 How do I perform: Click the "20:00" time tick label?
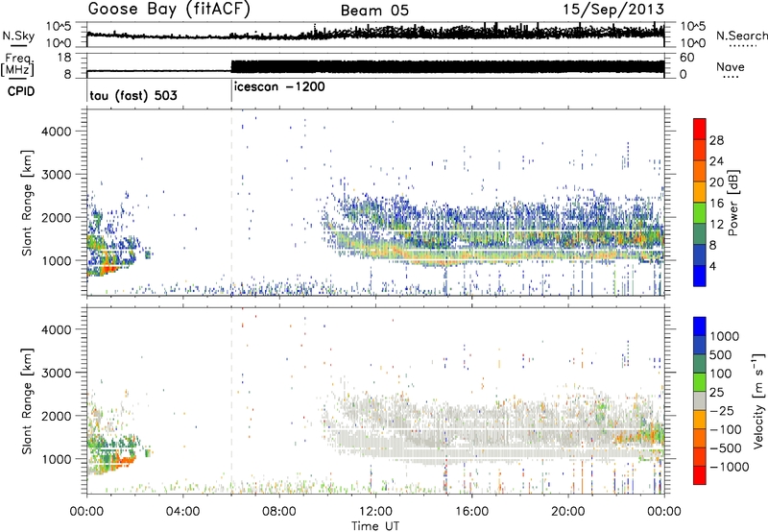[567, 512]
